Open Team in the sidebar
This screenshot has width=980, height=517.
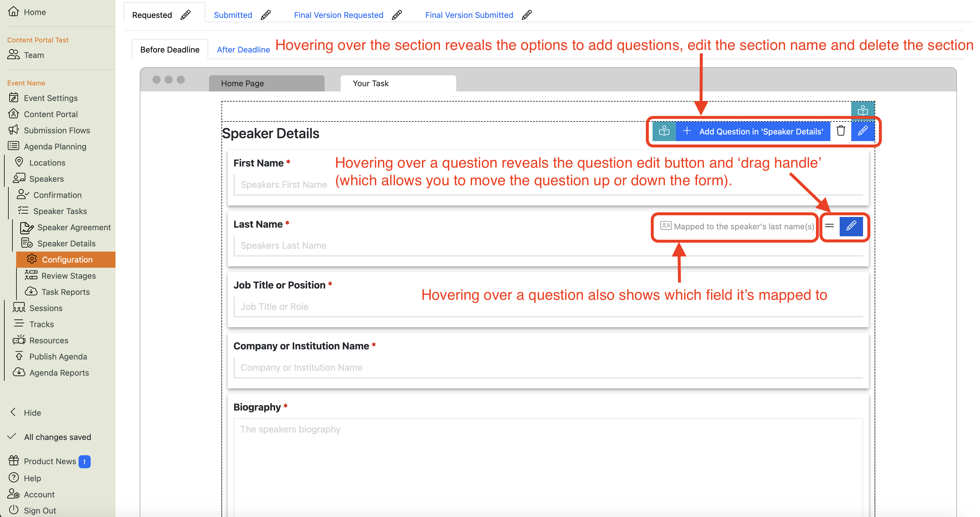(x=26, y=55)
